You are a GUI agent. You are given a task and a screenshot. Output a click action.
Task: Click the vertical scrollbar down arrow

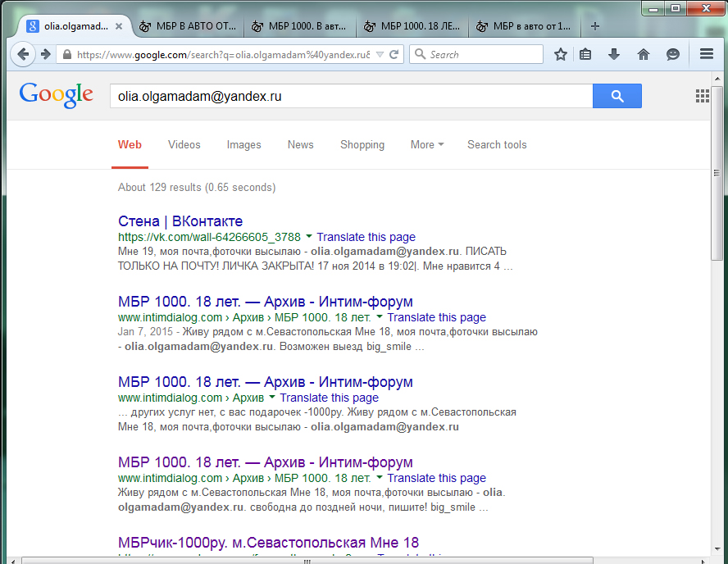click(x=717, y=549)
